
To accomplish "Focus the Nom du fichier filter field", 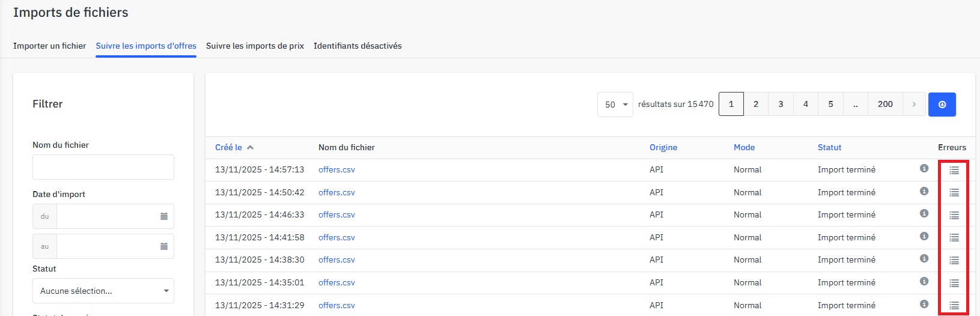I will (103, 167).
